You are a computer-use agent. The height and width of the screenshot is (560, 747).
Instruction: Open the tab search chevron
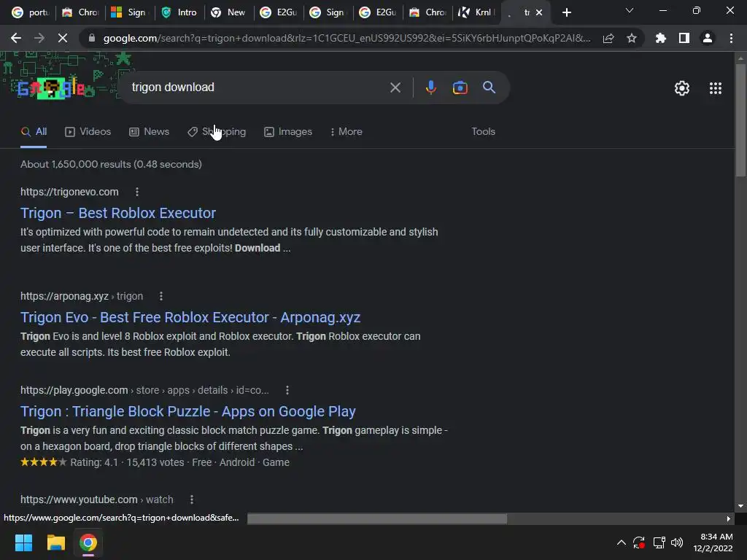point(630,10)
